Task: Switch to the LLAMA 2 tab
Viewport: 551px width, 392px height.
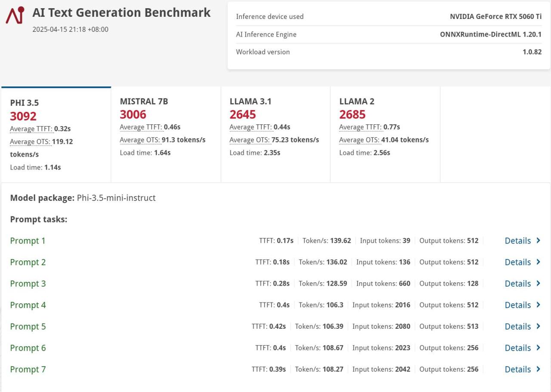Action: (356, 102)
